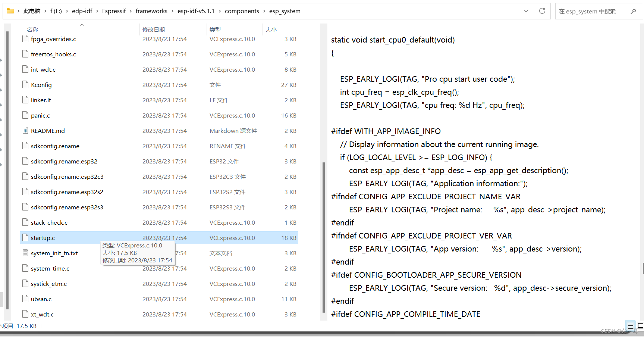Select sdkconfig.rename.esp32s2 file icon

tap(25, 192)
